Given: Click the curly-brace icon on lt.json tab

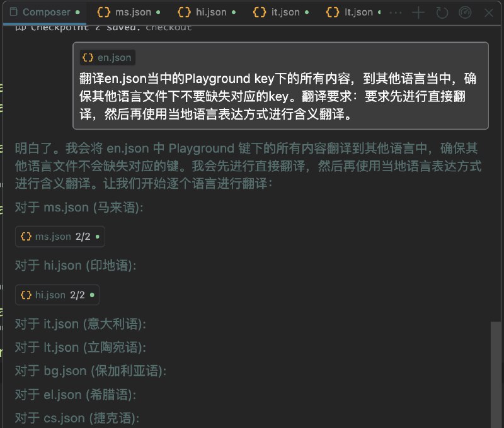Looking at the screenshot, I should coord(333,12).
